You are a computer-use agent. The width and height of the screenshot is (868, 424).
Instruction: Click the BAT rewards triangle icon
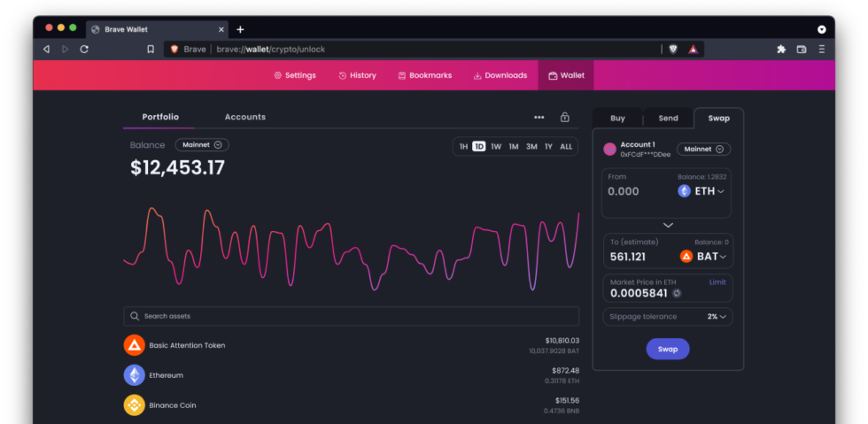click(694, 50)
